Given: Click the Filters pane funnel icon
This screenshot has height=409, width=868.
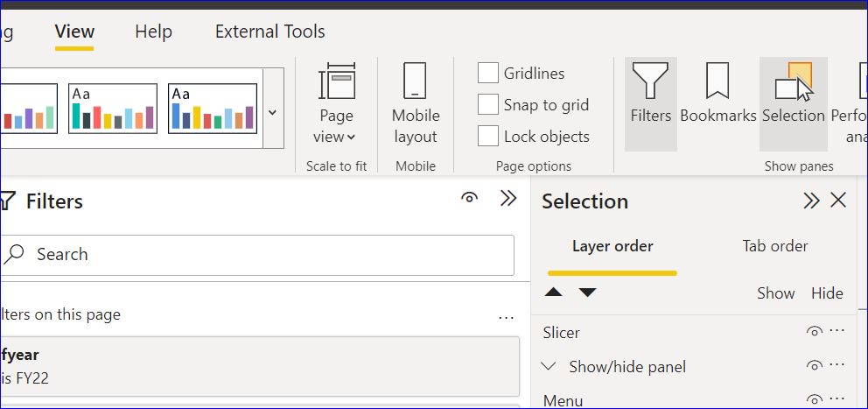Looking at the screenshot, I should pyautogui.click(x=7, y=201).
